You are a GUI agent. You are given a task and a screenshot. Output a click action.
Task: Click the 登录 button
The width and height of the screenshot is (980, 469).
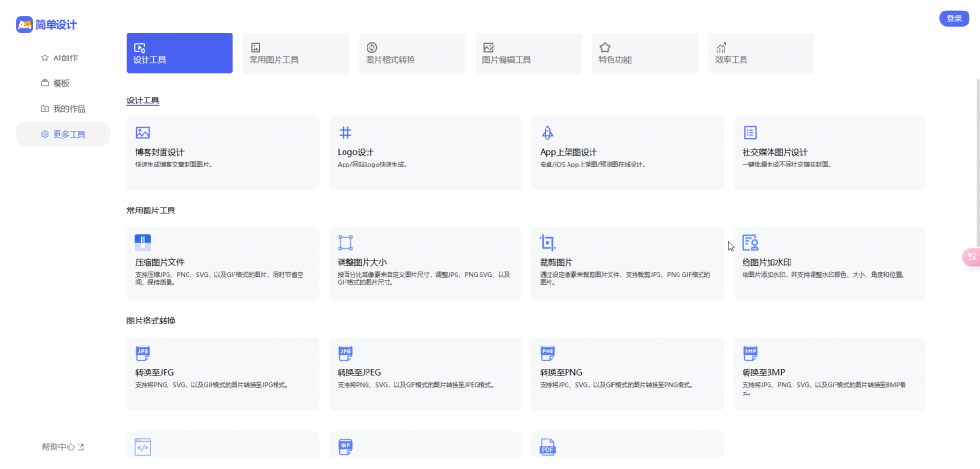[954, 19]
